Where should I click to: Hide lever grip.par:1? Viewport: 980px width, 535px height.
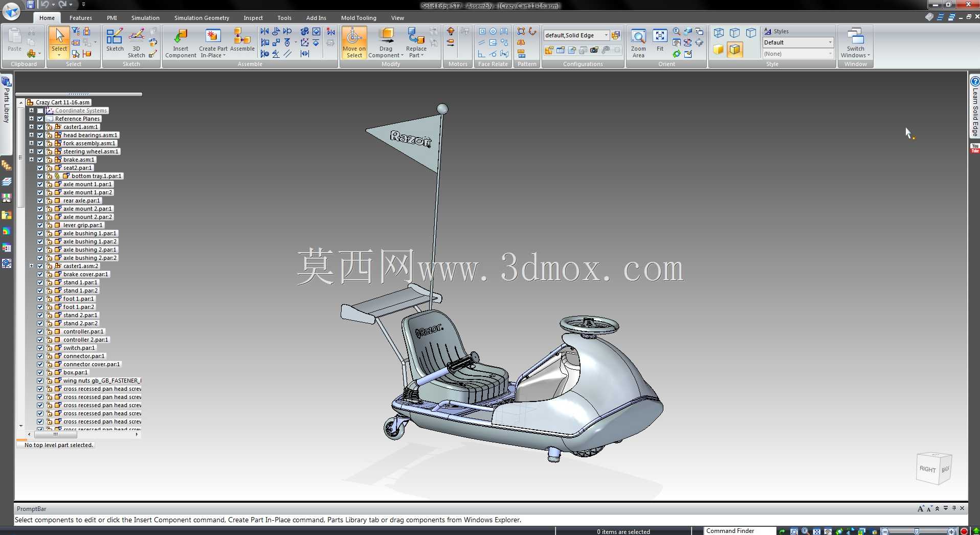[x=40, y=225]
